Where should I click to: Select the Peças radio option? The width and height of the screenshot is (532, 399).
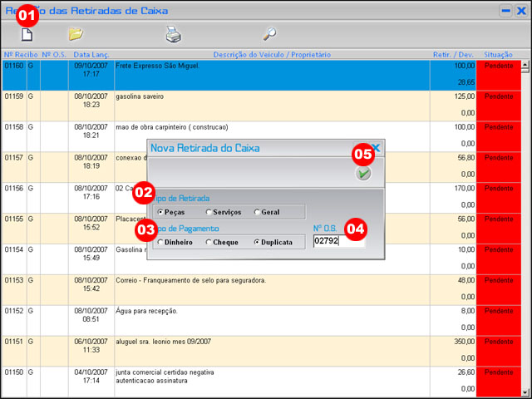pos(160,212)
